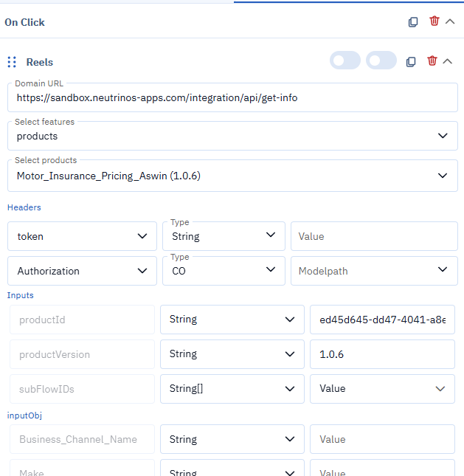Edit the Domain URL field
The image size is (464, 476).
(232, 97)
